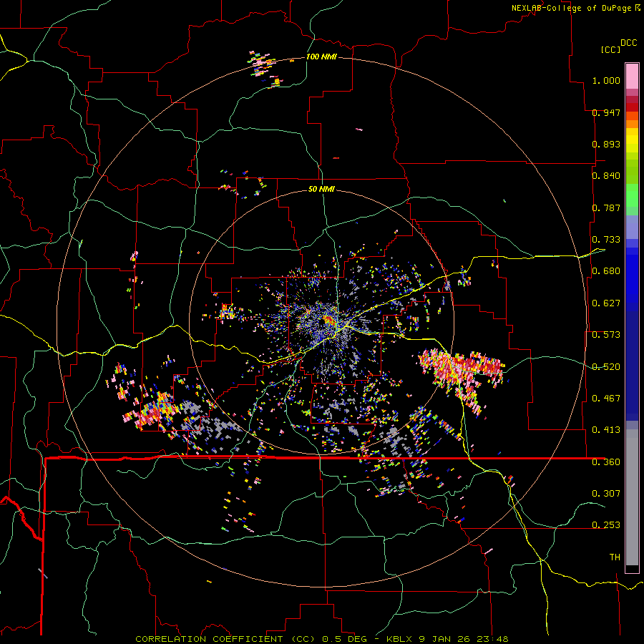Select the 0.520 scale value

click(x=606, y=367)
